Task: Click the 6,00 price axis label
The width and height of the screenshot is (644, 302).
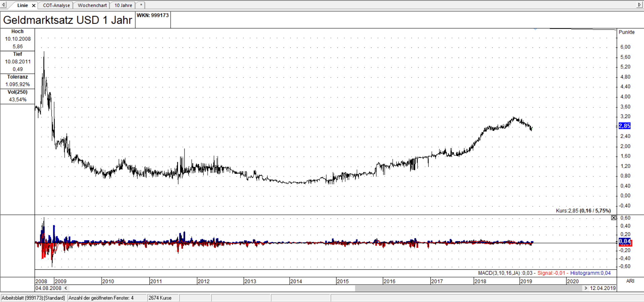Action: [x=625, y=47]
